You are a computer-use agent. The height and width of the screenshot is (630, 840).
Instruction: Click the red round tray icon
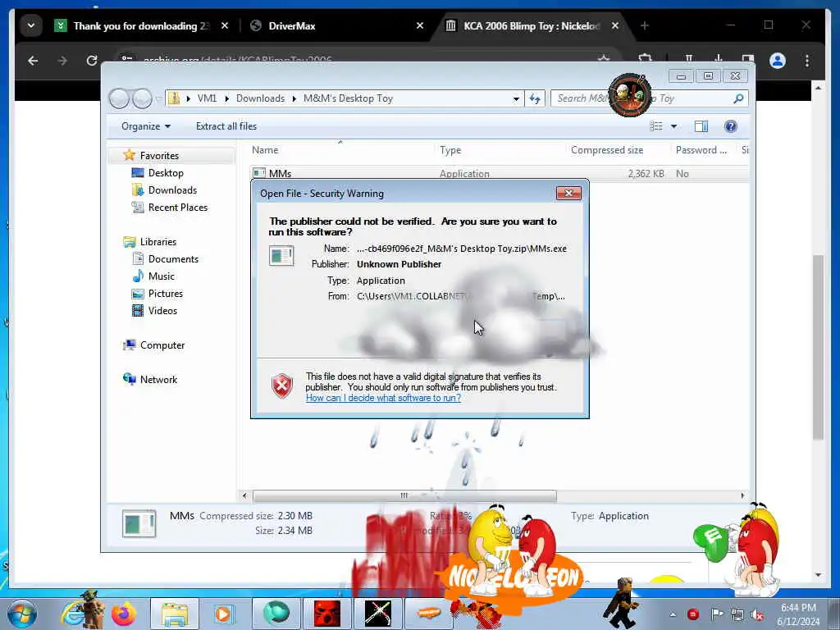coord(693,614)
